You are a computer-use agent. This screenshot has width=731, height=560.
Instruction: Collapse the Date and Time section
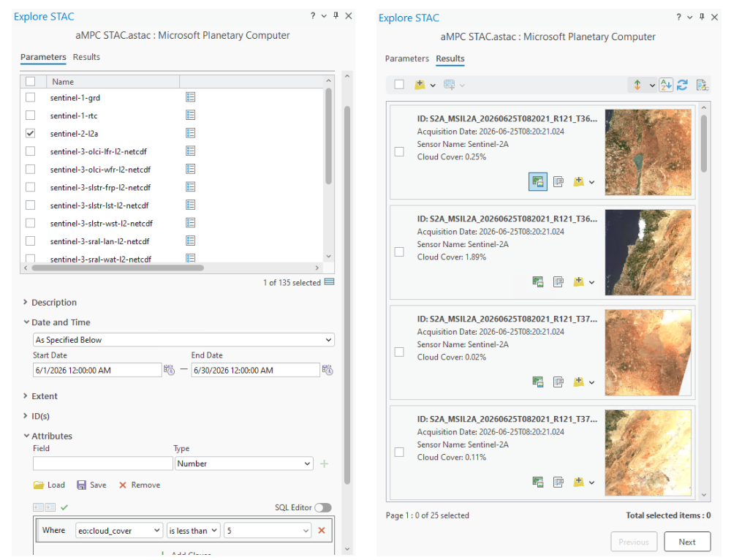click(x=26, y=322)
